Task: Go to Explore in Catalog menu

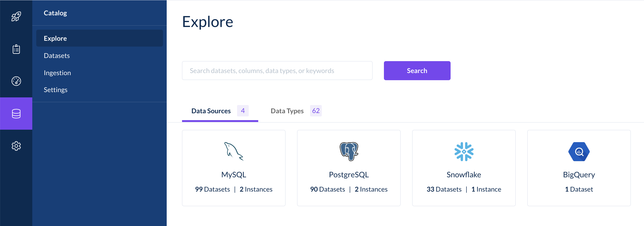Action: tap(99, 38)
